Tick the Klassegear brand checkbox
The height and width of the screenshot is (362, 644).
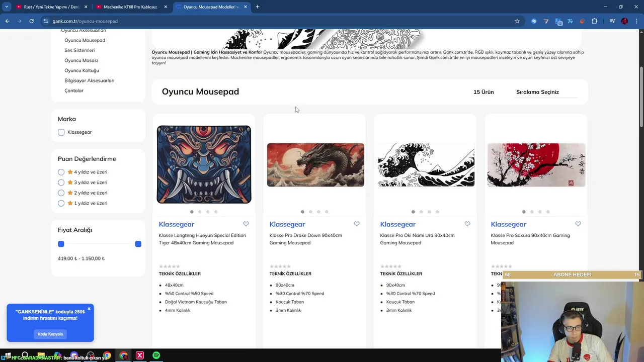point(61,132)
